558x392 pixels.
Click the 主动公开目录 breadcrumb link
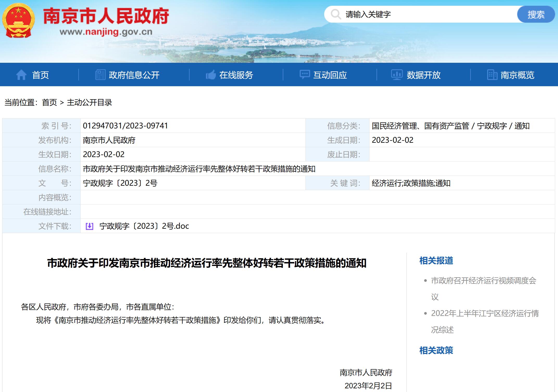click(89, 103)
